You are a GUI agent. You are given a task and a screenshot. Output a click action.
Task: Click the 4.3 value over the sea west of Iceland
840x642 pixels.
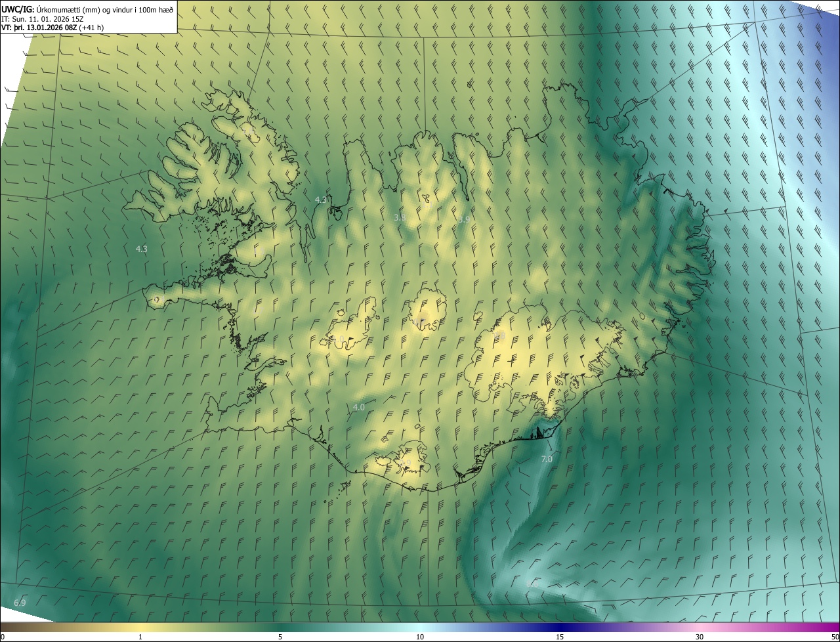tap(141, 249)
